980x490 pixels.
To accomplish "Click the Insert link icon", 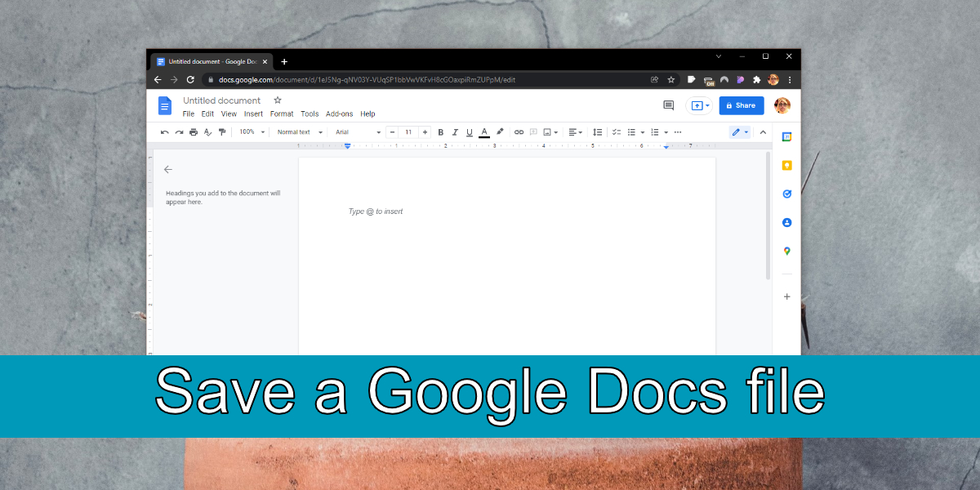I will (519, 132).
